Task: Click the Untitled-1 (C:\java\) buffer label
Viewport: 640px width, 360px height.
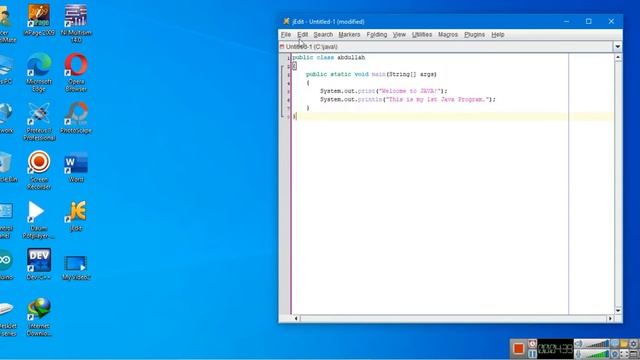Action: [x=311, y=47]
